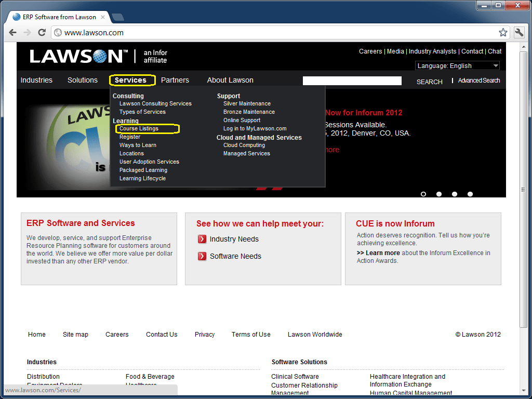Viewport: 532px width, 399px height.
Task: Open the Industries navigation menu
Action: (x=36, y=80)
